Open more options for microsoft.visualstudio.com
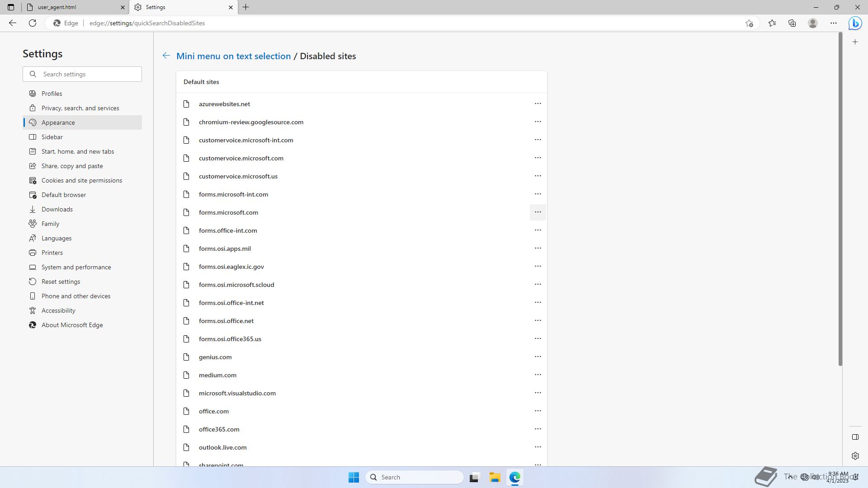 pos(538,393)
